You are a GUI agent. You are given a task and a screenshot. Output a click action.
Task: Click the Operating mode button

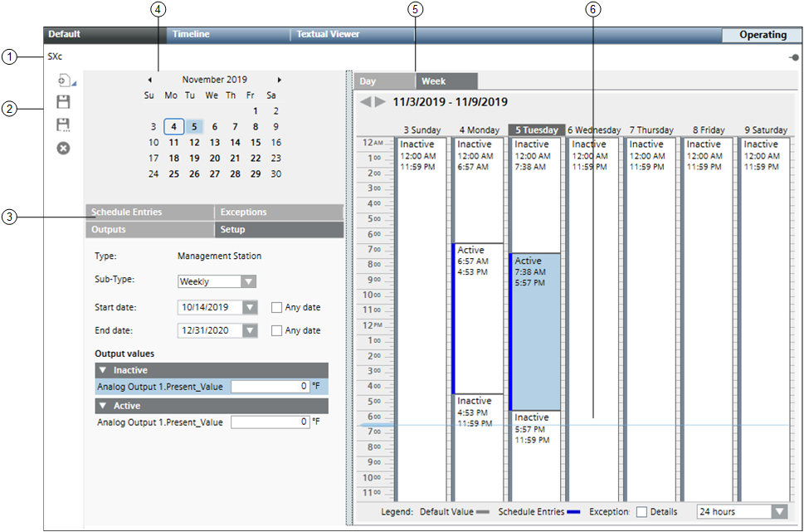click(x=763, y=35)
